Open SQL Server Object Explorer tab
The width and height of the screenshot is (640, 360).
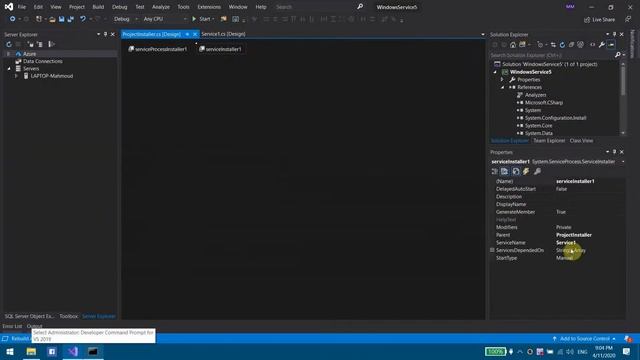[x=29, y=316]
